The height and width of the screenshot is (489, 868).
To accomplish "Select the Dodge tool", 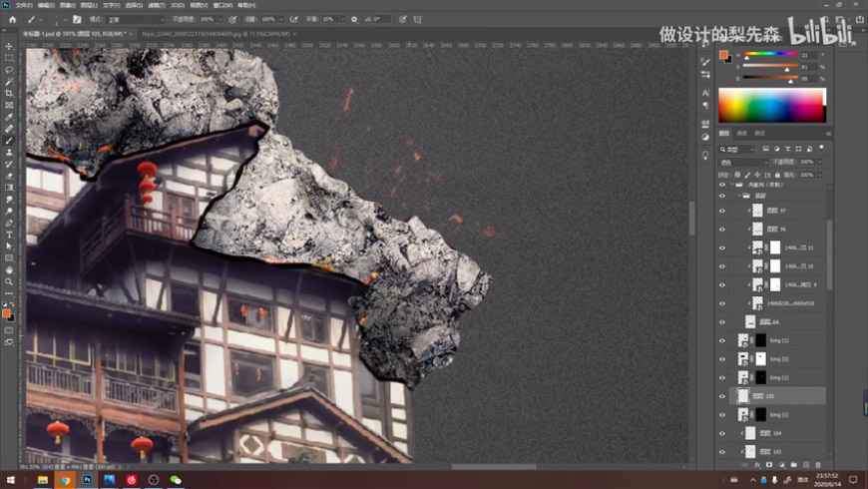I will [x=9, y=211].
